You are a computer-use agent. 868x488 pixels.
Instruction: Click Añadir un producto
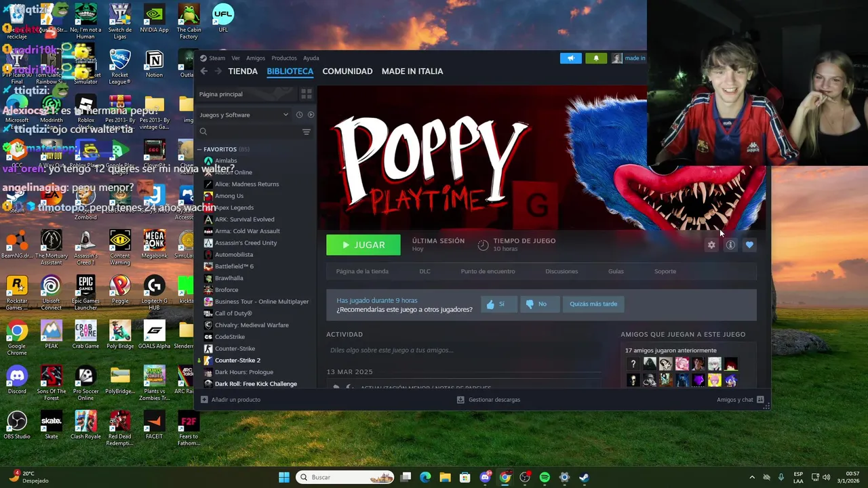231,400
